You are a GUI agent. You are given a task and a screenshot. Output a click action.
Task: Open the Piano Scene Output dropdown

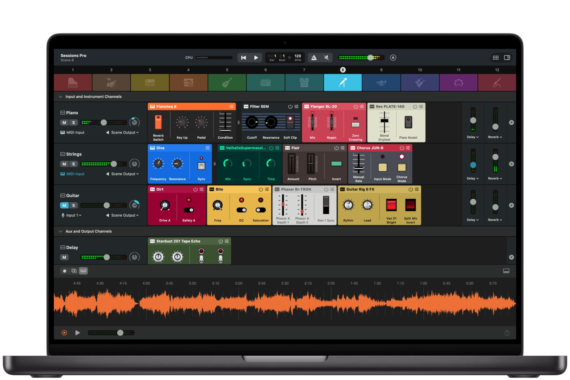[123, 132]
